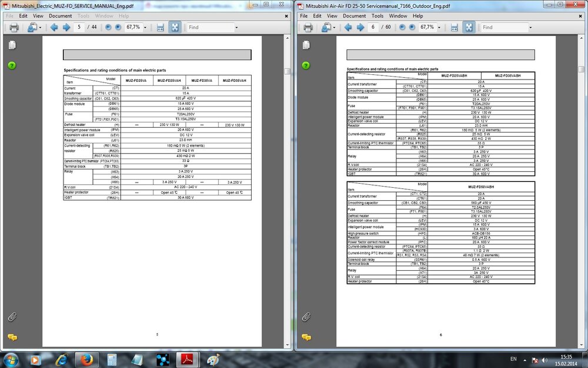Close document via X in right menu bar

(580, 16)
